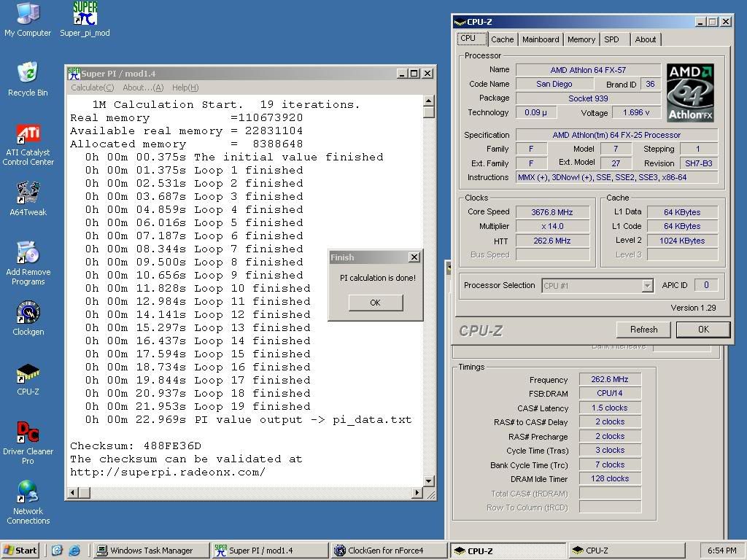
Task: Click the Super PI vertical scrollbar thumb
Action: [x=429, y=112]
